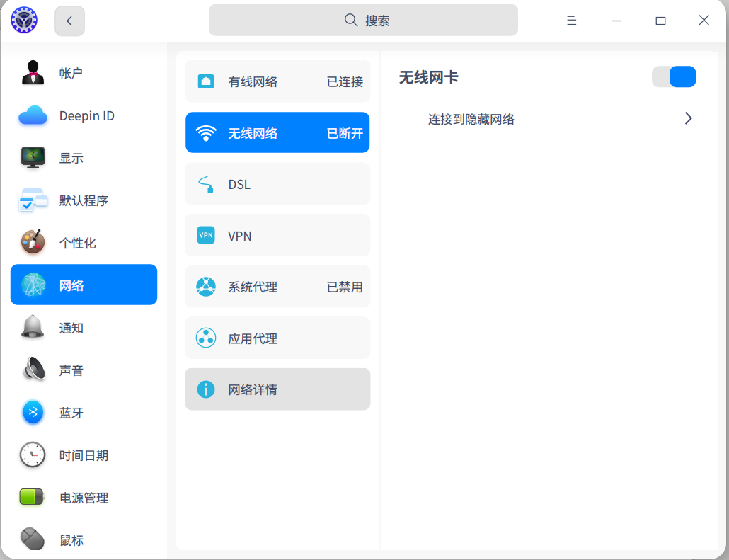Open 通知 bell icon
Viewport: 729px width, 560px height.
click(x=33, y=328)
